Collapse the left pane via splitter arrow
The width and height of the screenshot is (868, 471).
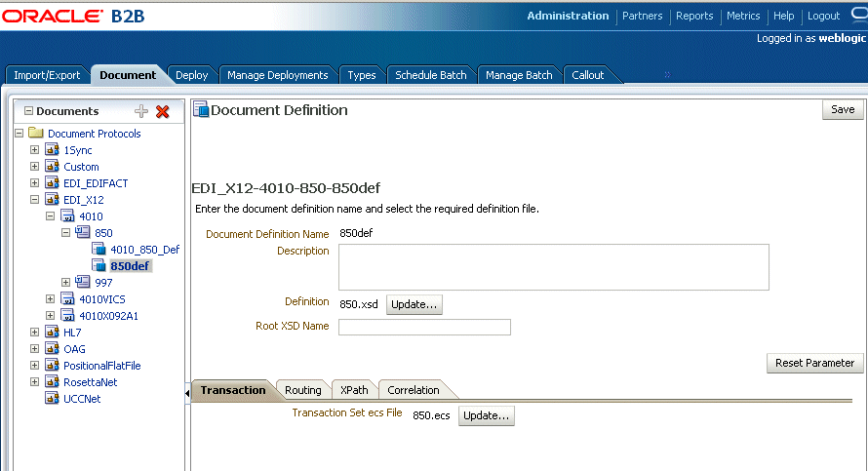[x=187, y=393]
